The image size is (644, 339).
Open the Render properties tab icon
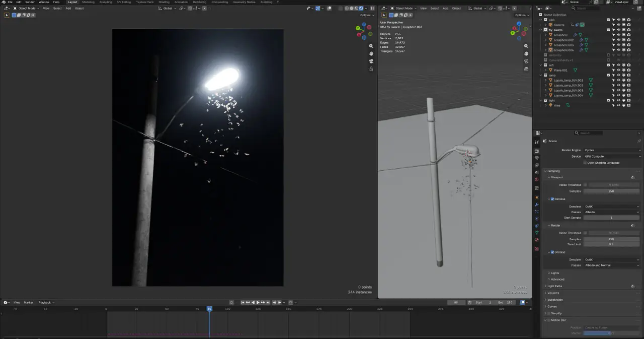(537, 151)
